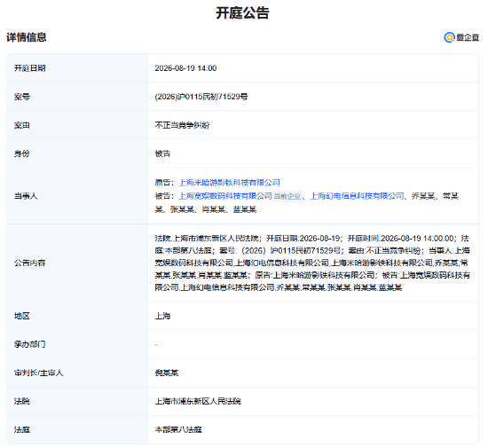Click the hearing date value 2026-08-19 14:00

(x=185, y=68)
